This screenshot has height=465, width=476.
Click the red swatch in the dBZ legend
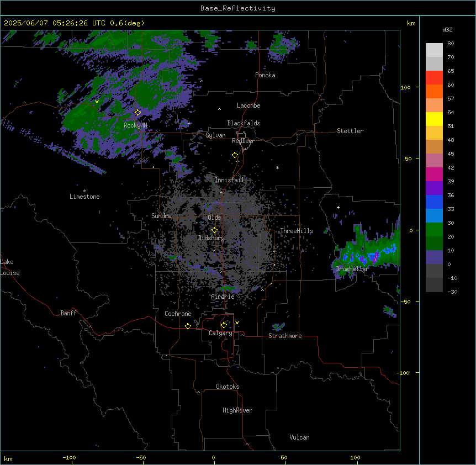(x=434, y=77)
